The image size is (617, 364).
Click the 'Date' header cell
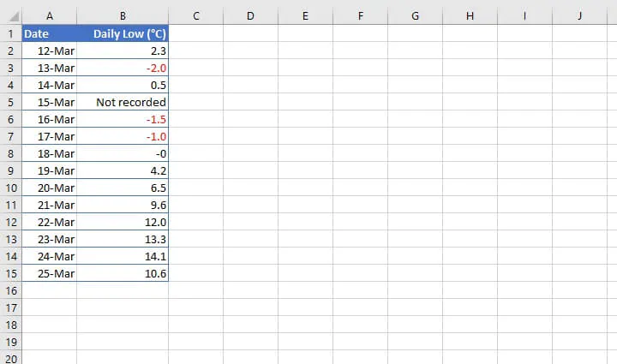(50, 33)
